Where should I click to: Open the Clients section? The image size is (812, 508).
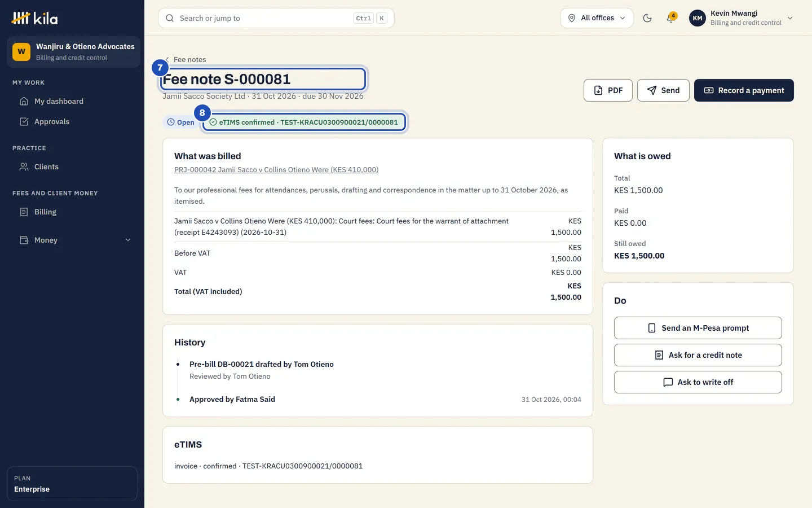coord(72,167)
